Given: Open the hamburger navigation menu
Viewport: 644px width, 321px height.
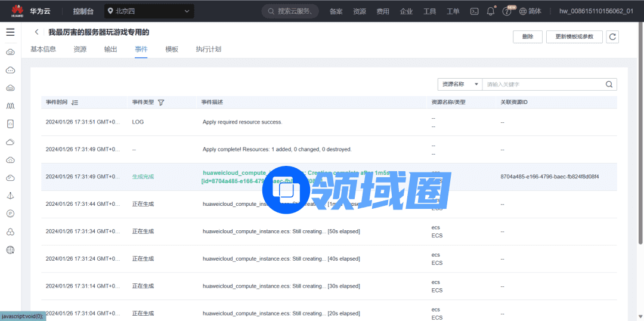Looking at the screenshot, I should pos(10,32).
